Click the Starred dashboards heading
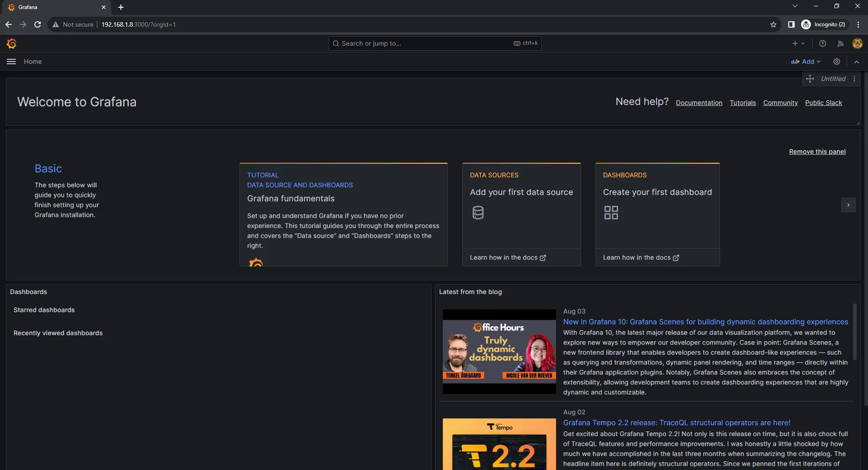The width and height of the screenshot is (868, 470). (44, 310)
